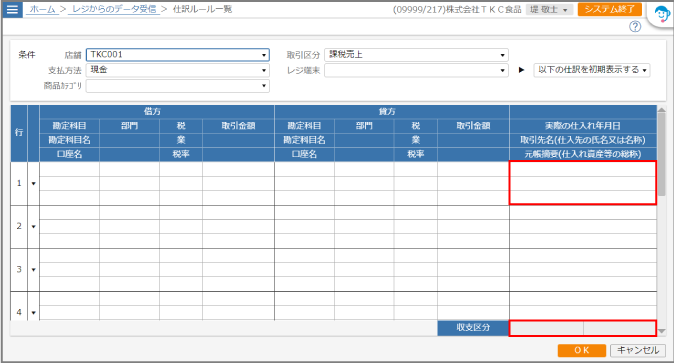Click the 収支区分 label
This screenshot has width=674, height=363.
(473, 328)
